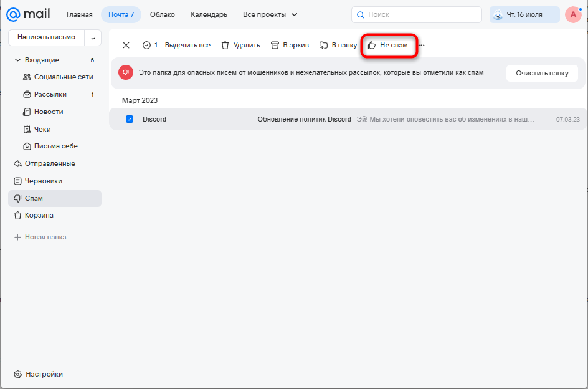Uncheck the Discord email checkbox
Viewport: 588px width, 389px height.
[x=130, y=119]
